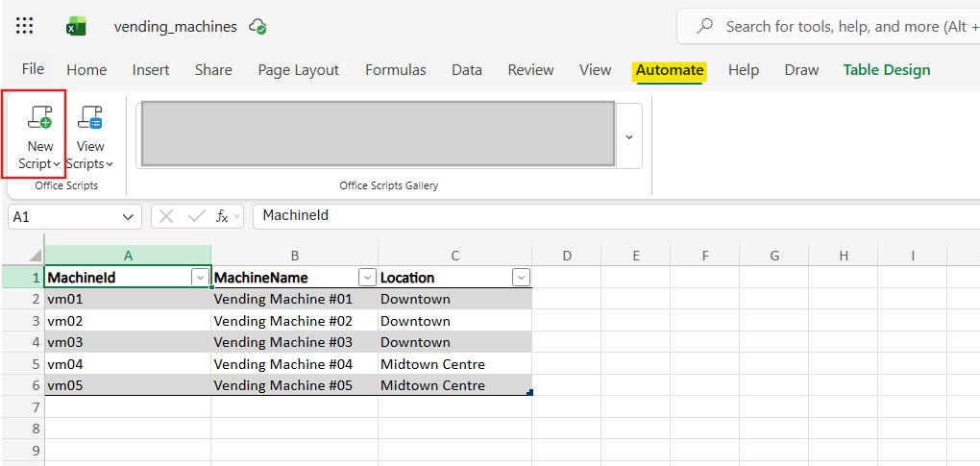980x466 pixels.
Task: Click the Excel logo icon
Action: point(76,26)
